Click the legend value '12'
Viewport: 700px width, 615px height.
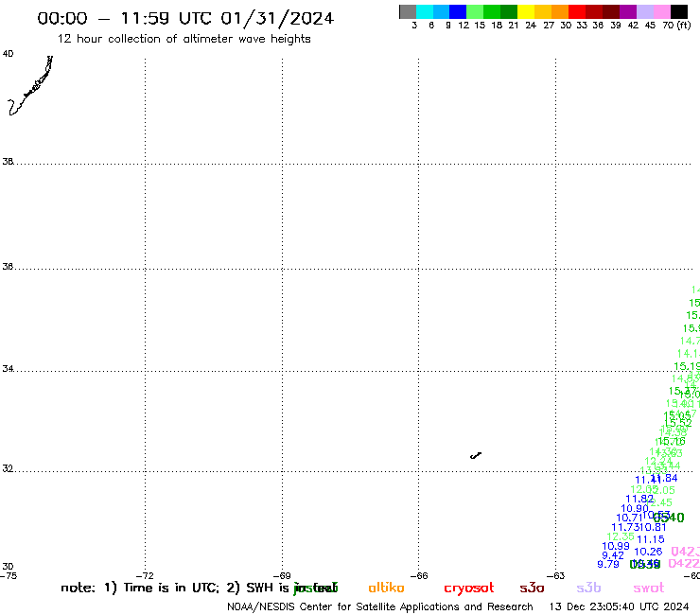tap(464, 26)
